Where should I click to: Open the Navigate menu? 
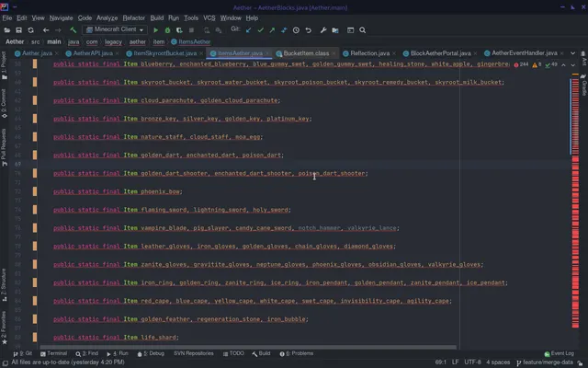click(x=62, y=17)
